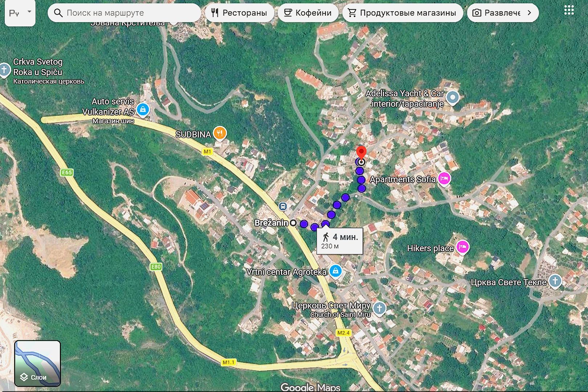Filter by Рестораны category chip

240,13
